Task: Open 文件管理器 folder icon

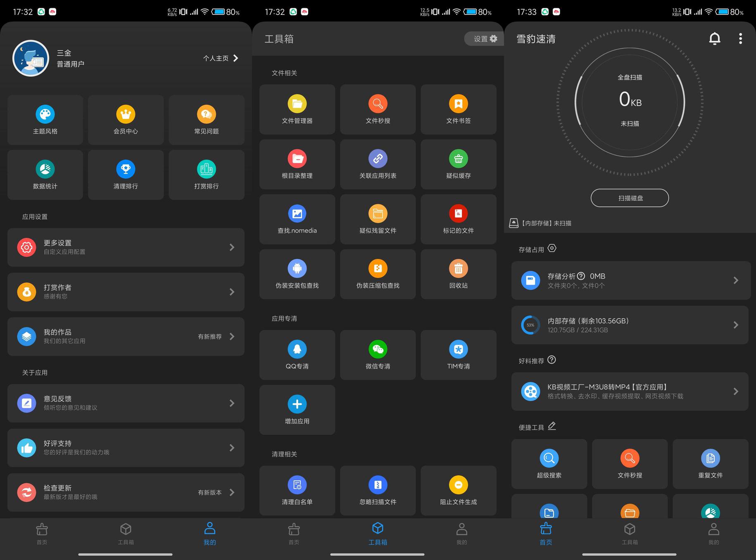Action: (x=297, y=104)
